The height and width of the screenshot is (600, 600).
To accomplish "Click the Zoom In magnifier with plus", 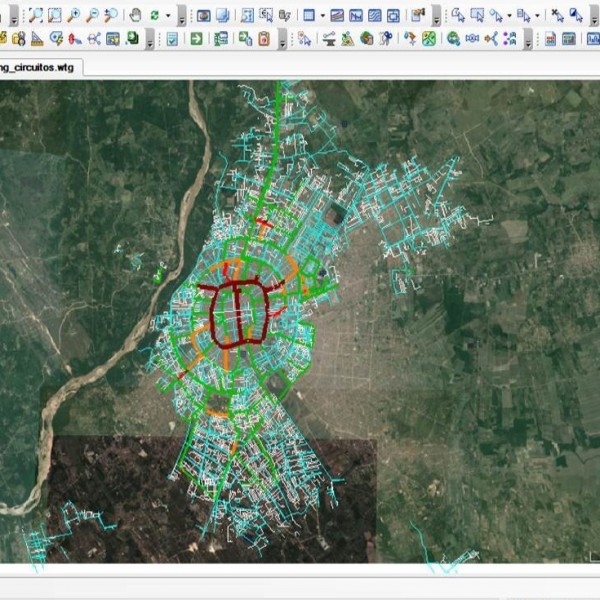I will (x=73, y=15).
